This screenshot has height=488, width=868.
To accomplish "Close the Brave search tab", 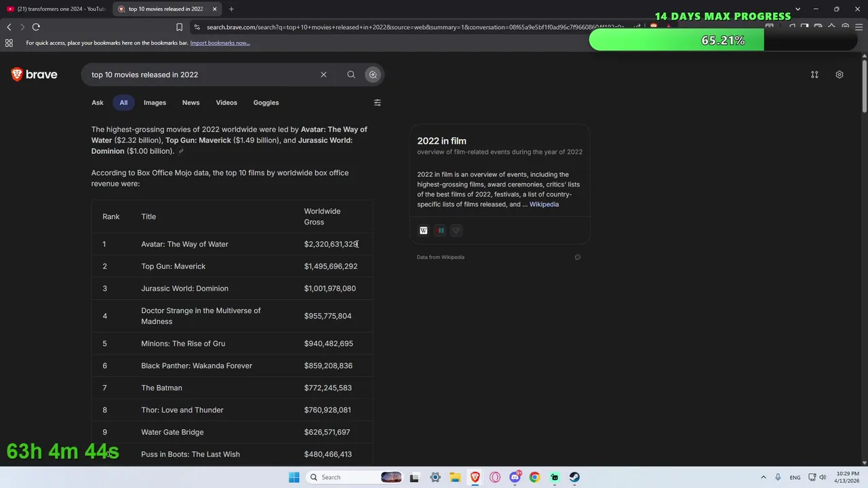I will (x=215, y=9).
